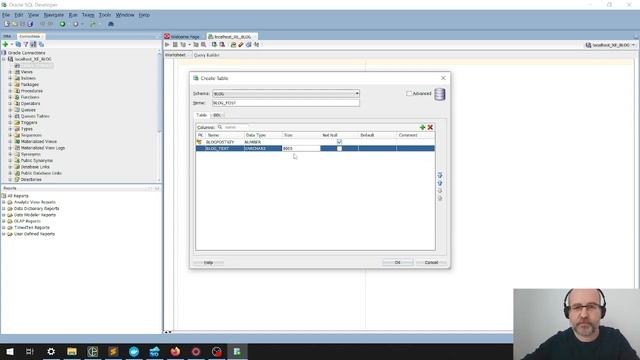Image resolution: width=640 pixels, height=360 pixels.
Task: Click the Help button in Create Table
Action: [208, 262]
